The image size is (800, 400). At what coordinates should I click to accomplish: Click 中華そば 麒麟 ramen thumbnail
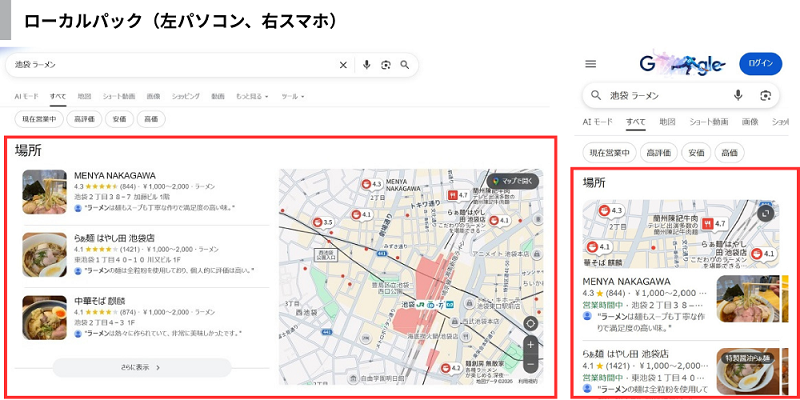pos(44,317)
